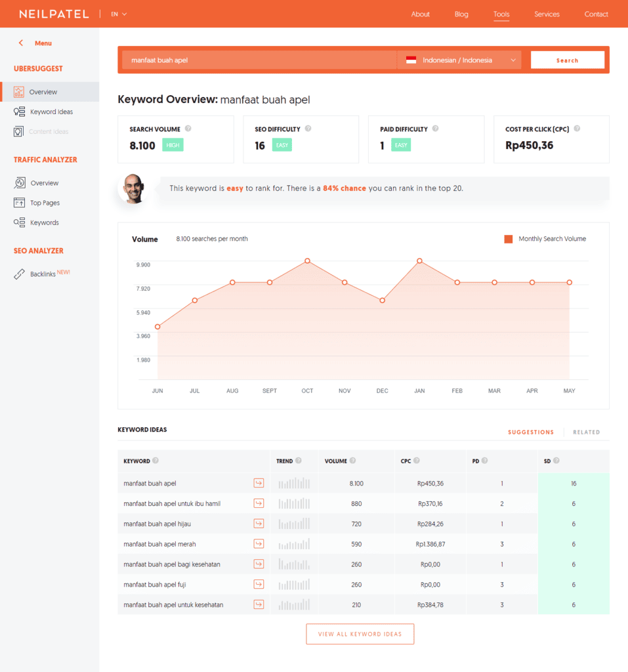Click the Traffic Analyzer Keywords icon
This screenshot has height=672, width=628.
click(x=19, y=222)
